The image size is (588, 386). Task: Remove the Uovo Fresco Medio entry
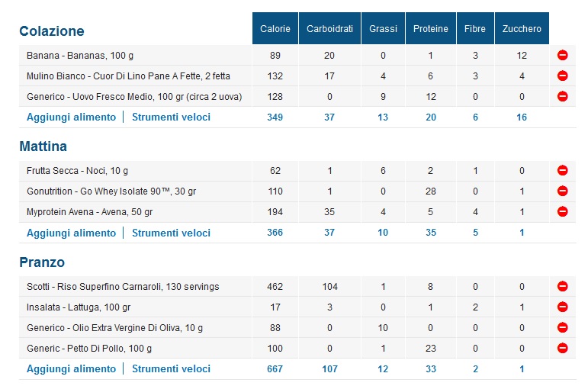tap(562, 96)
